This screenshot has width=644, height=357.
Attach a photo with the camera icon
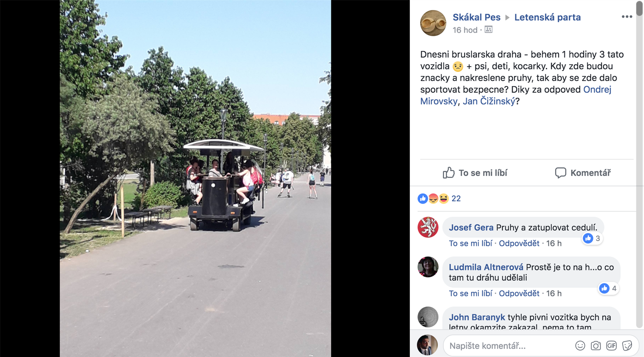[x=596, y=345]
